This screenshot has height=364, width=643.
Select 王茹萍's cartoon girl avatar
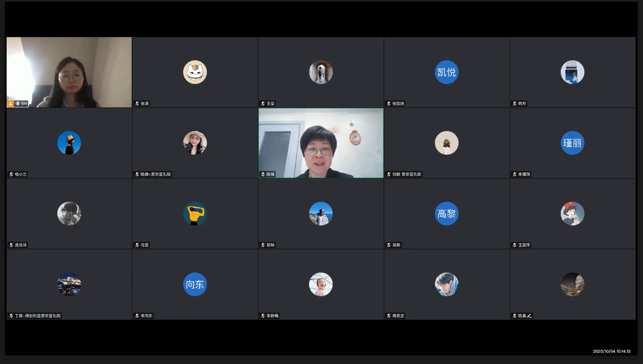(x=572, y=214)
